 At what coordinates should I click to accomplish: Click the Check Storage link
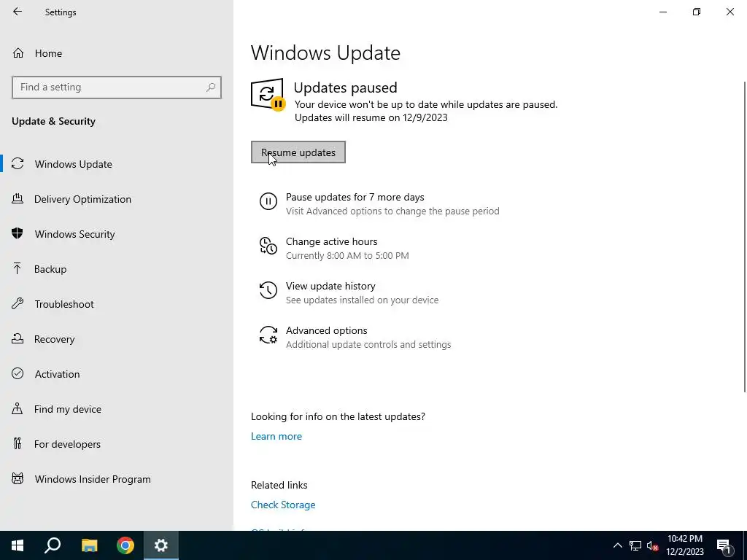283,505
